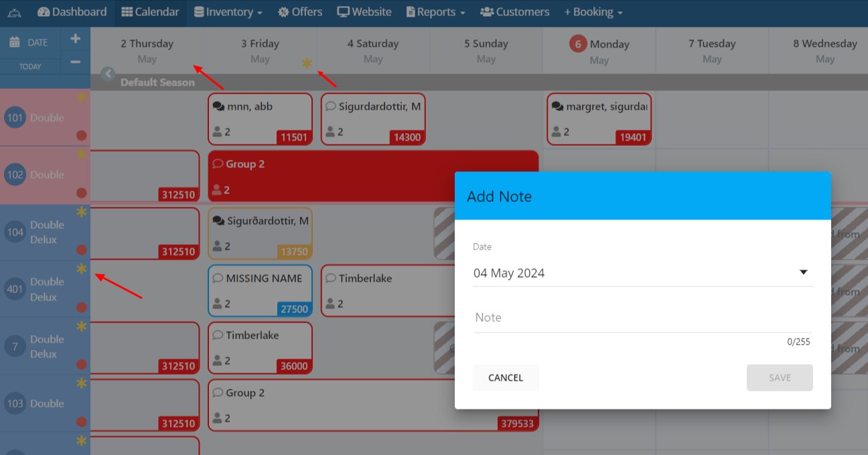
Task: Click the red dot on room 102
Action: (x=82, y=193)
